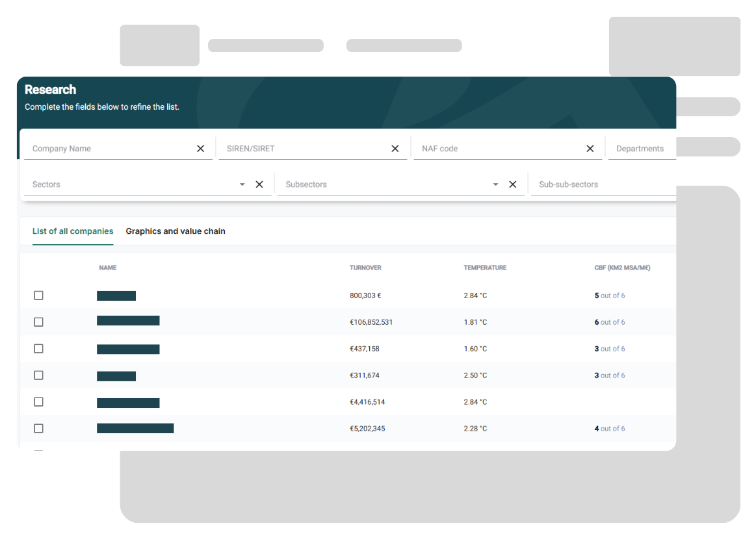Image resolution: width=756 pixels, height=543 pixels.
Task: Sort by the TEMPERATURE column header
Action: coord(485,268)
